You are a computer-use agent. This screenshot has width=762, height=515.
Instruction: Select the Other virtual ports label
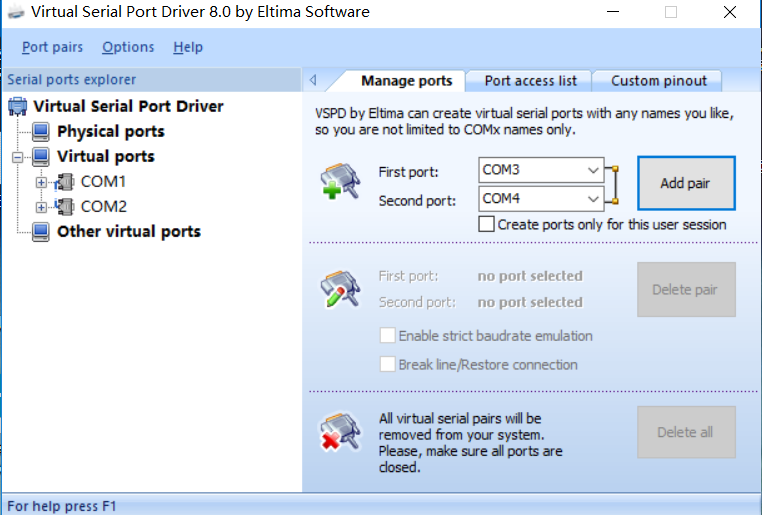(129, 232)
